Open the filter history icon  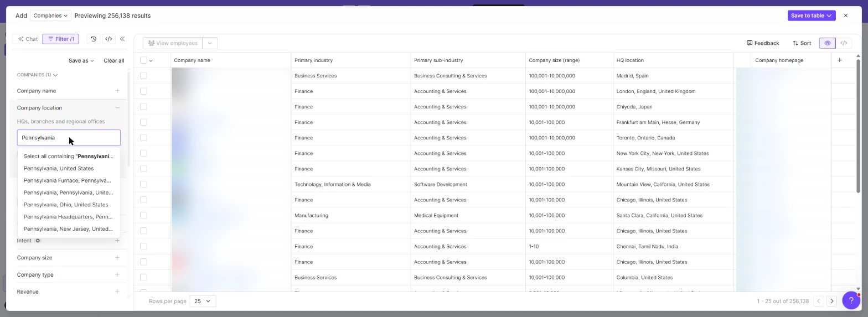point(93,39)
